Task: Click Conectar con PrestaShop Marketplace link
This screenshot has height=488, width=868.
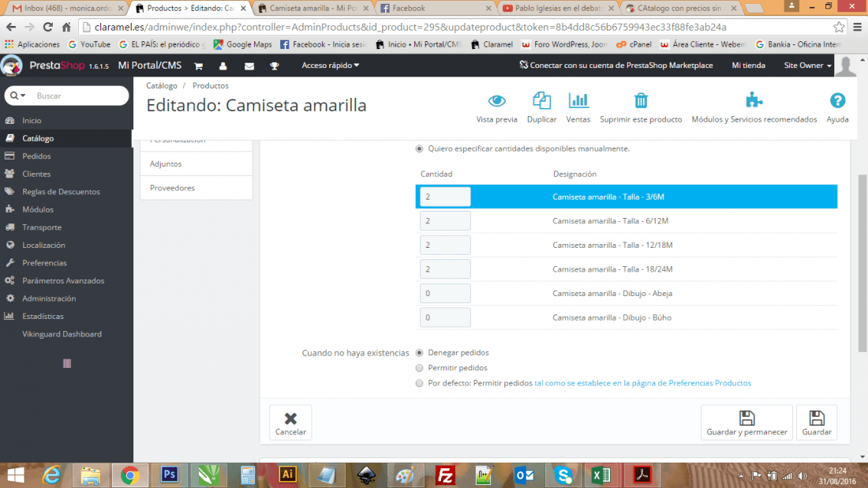Action: coord(615,66)
